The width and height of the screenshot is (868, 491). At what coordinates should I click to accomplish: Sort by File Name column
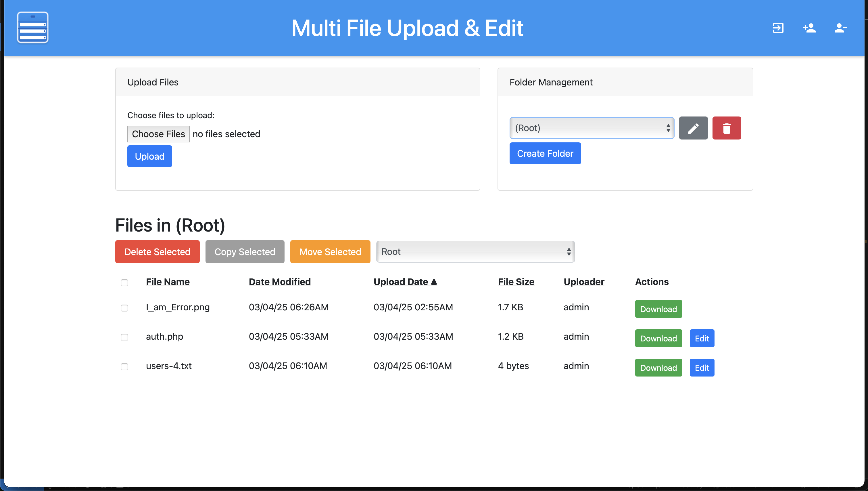point(168,282)
